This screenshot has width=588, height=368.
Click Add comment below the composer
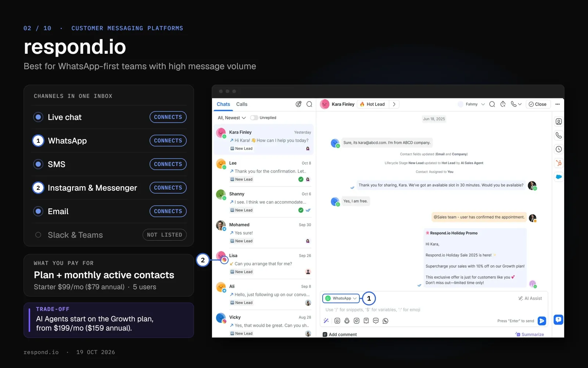(340, 335)
